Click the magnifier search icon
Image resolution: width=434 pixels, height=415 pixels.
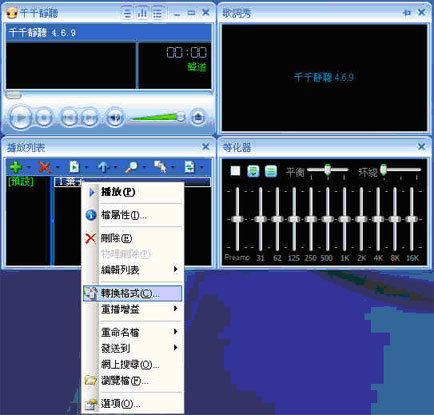coord(131,167)
